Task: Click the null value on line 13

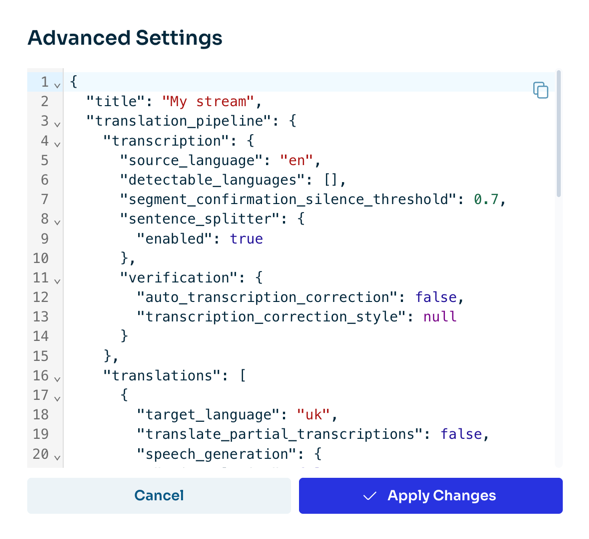Action: click(x=440, y=317)
